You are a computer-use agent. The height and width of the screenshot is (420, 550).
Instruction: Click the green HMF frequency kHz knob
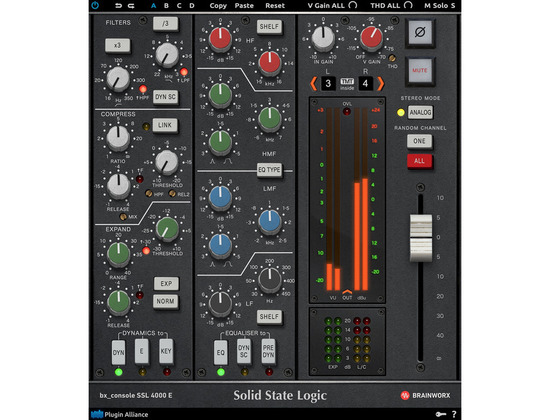[x=269, y=119]
